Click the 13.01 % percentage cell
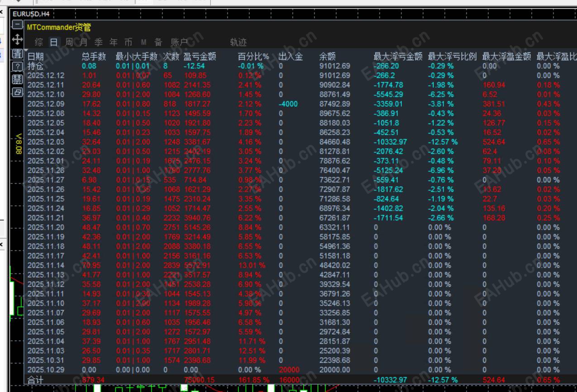 point(252,265)
